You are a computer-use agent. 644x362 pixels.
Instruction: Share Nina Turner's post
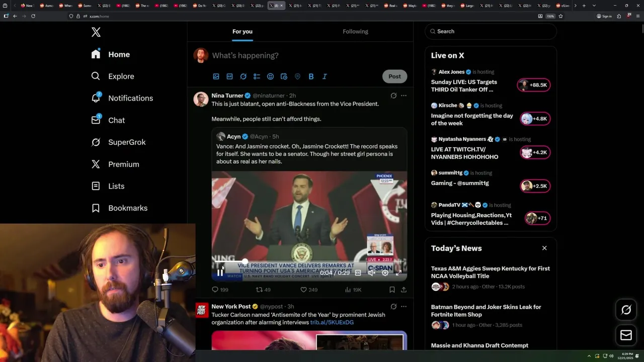pos(404,290)
